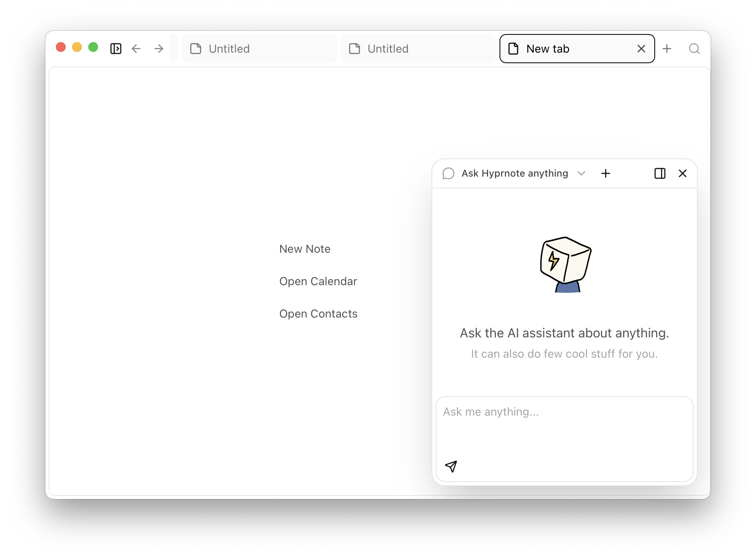The height and width of the screenshot is (559, 756).
Task: Close the New tab tab
Action: (x=641, y=49)
